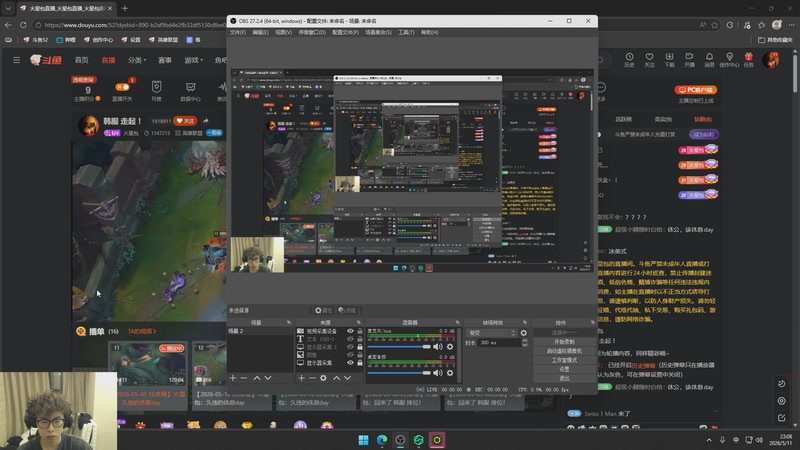Add a new source with the plus icon
800x450 pixels.
click(x=301, y=378)
